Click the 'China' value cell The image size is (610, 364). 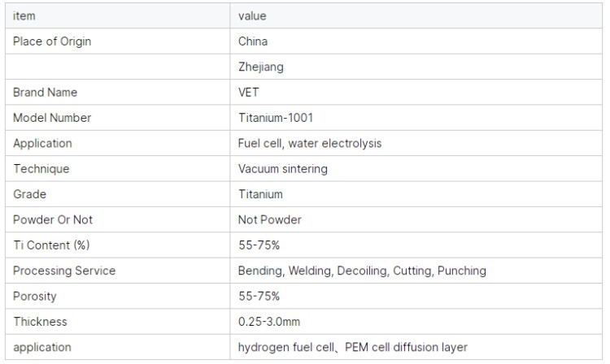coord(416,41)
